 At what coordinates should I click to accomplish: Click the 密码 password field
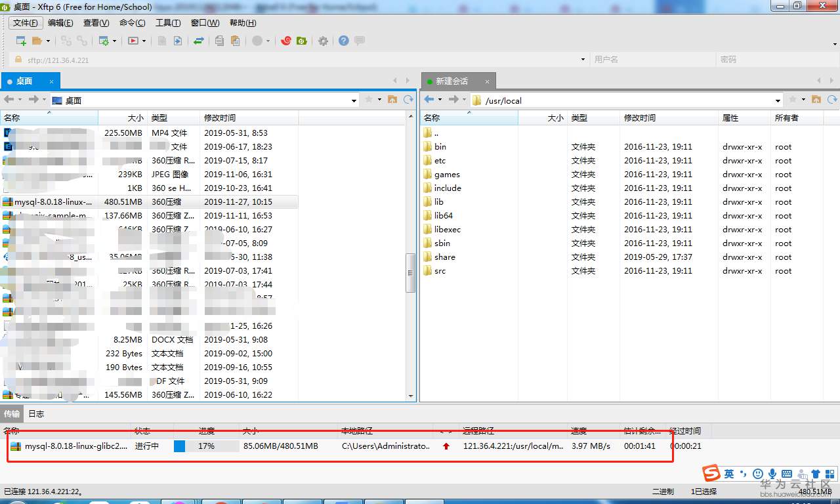coord(777,60)
